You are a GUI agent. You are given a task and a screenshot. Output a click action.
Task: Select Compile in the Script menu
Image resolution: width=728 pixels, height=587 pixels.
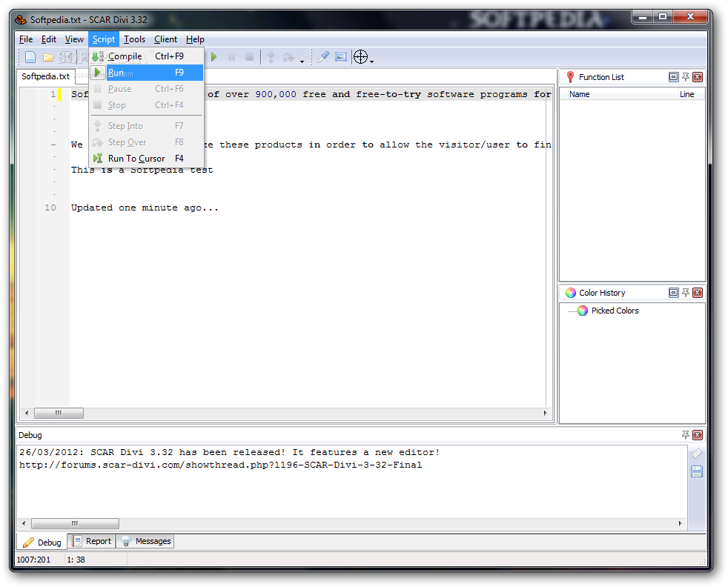pyautogui.click(x=147, y=56)
